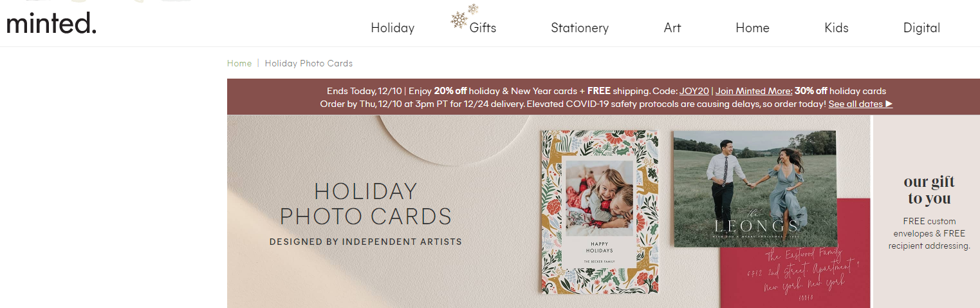Image resolution: width=980 pixels, height=308 pixels.
Task: Select the floral Happy Holidays card
Action: click(x=599, y=212)
